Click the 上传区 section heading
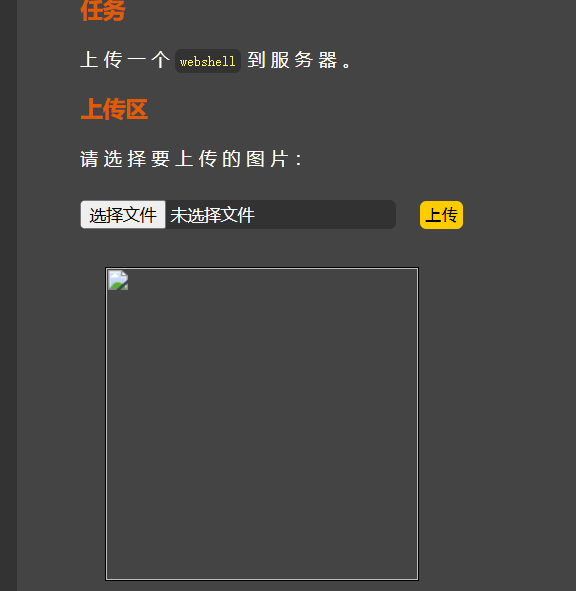Screen dimensions: 576x591 click(x=114, y=109)
